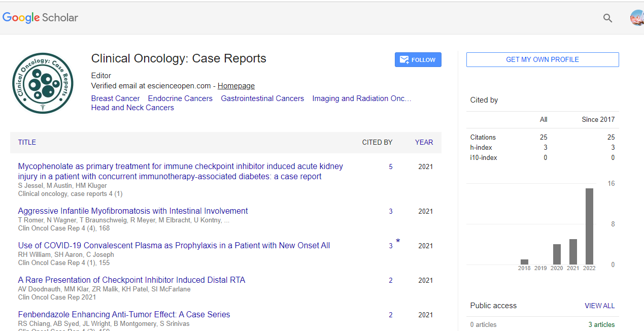The width and height of the screenshot is (644, 331).
Task: Open search with the magnifier icon
Action: 607,18
